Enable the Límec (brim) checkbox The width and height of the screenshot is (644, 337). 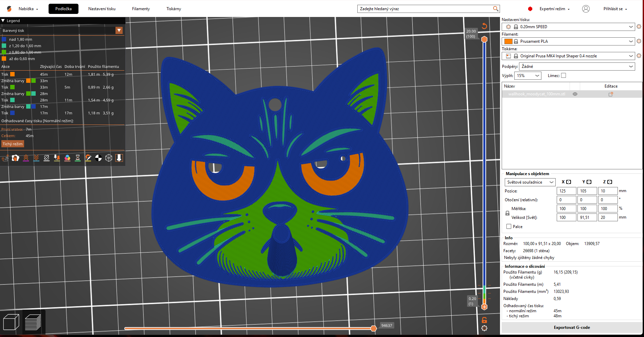pyautogui.click(x=563, y=76)
